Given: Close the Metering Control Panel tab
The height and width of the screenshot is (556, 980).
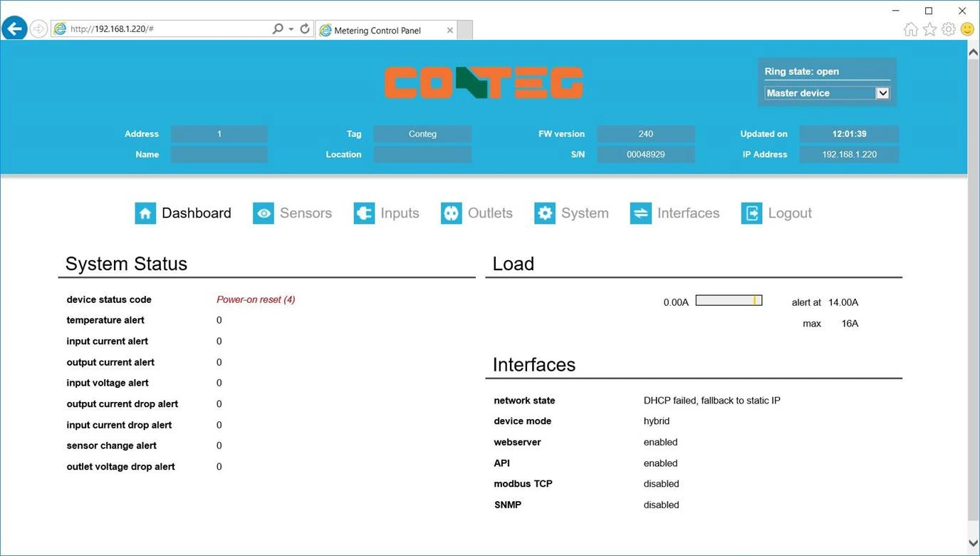Looking at the screenshot, I should pos(449,30).
